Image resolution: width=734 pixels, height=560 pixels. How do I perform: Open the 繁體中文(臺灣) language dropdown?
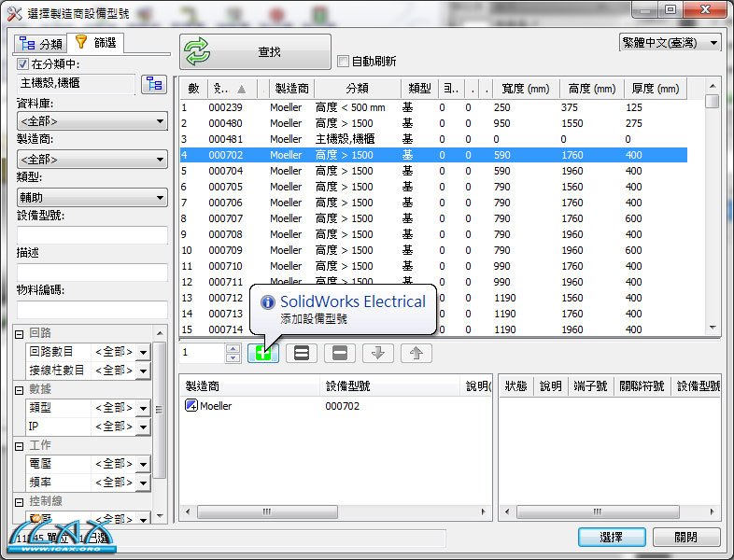(x=670, y=43)
